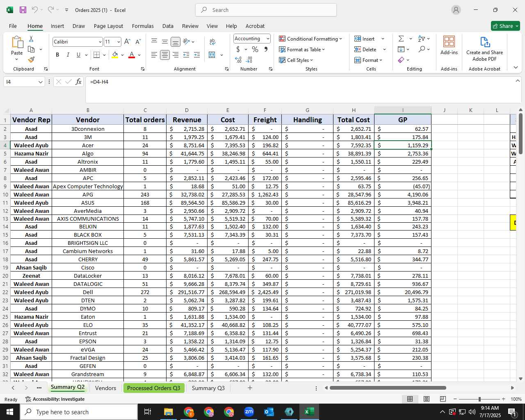Screen dimensions: 525x420
Task: Open Conditional Formatting menu
Action: coord(310,39)
